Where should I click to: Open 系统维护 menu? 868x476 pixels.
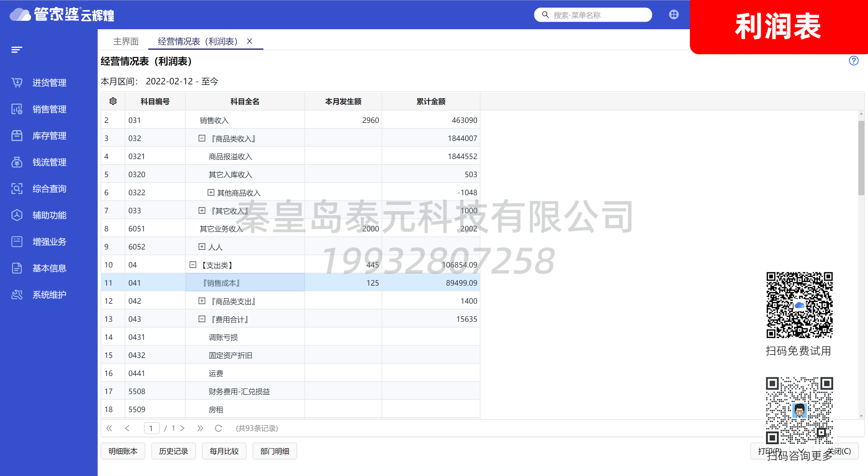pyautogui.click(x=49, y=295)
